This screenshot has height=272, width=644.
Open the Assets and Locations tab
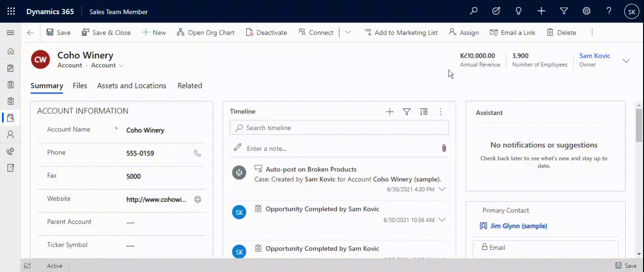(132, 86)
